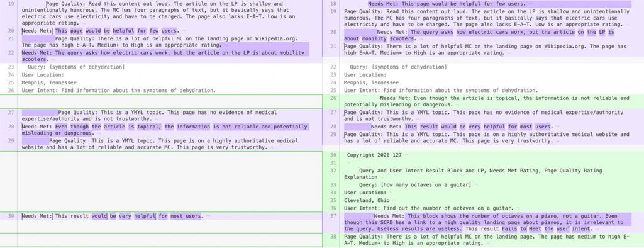
Task: Click 'User Location:' on right pane line 23
Action: click(365, 75)
